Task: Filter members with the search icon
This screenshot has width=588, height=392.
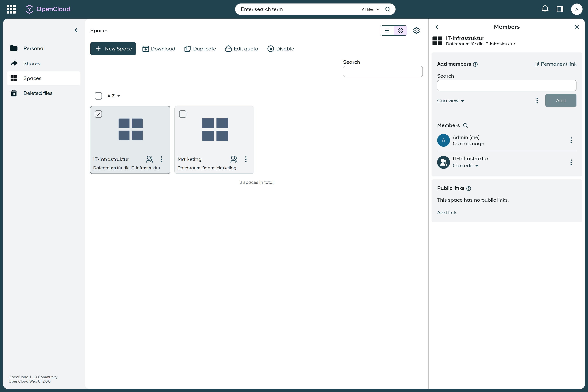Action: (x=465, y=126)
